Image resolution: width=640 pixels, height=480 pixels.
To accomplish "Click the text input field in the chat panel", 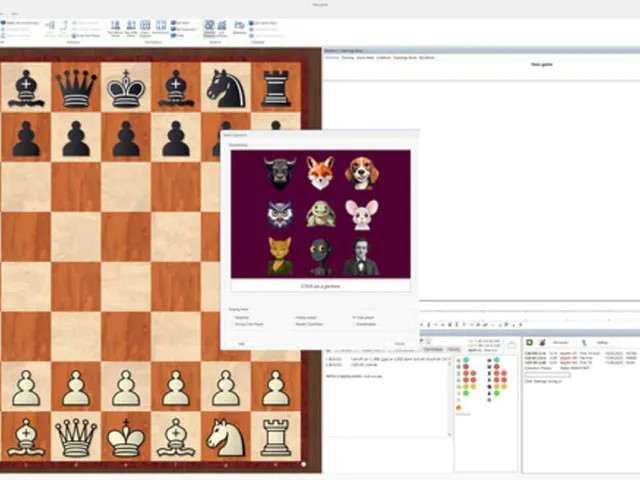I will [547, 375].
